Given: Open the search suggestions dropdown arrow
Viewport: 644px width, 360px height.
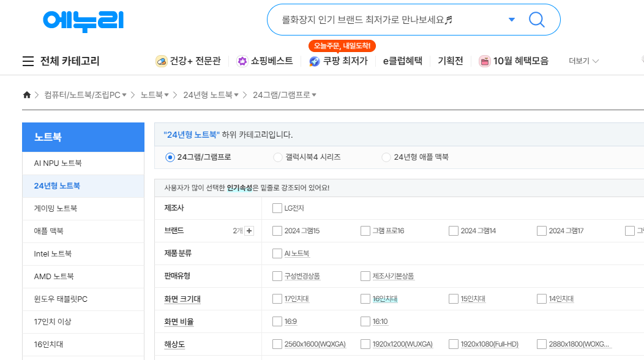Looking at the screenshot, I should [x=512, y=20].
